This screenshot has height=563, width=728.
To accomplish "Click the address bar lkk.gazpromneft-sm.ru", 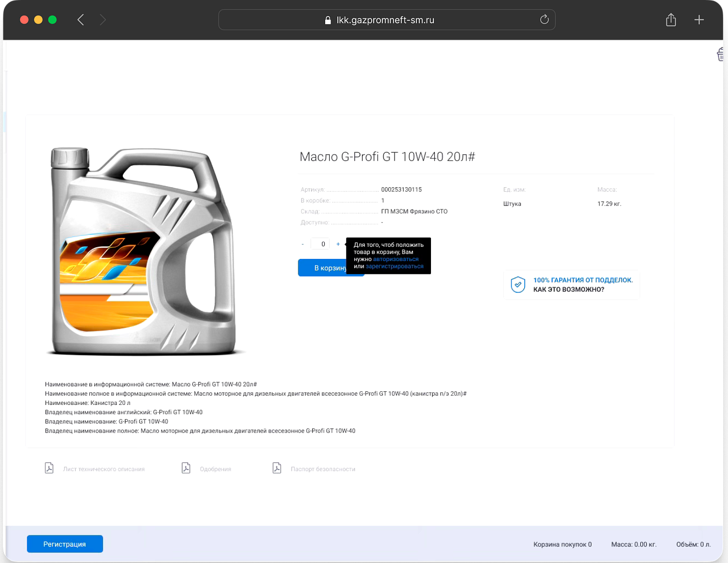I will point(387,20).
